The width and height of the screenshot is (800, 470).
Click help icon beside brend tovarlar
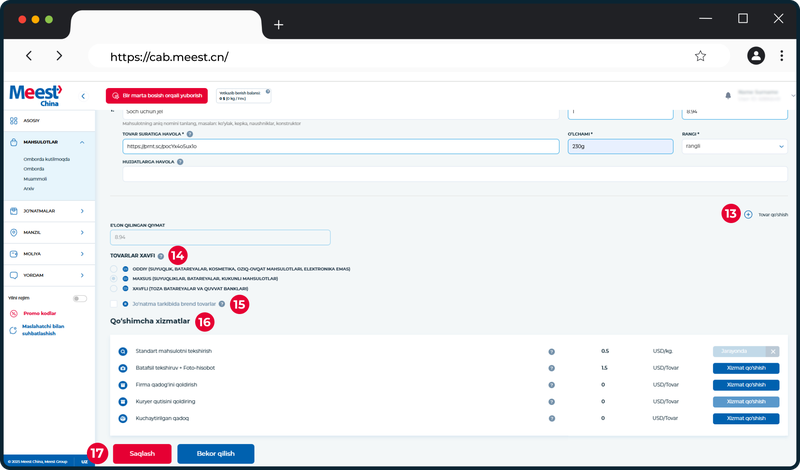click(x=221, y=304)
